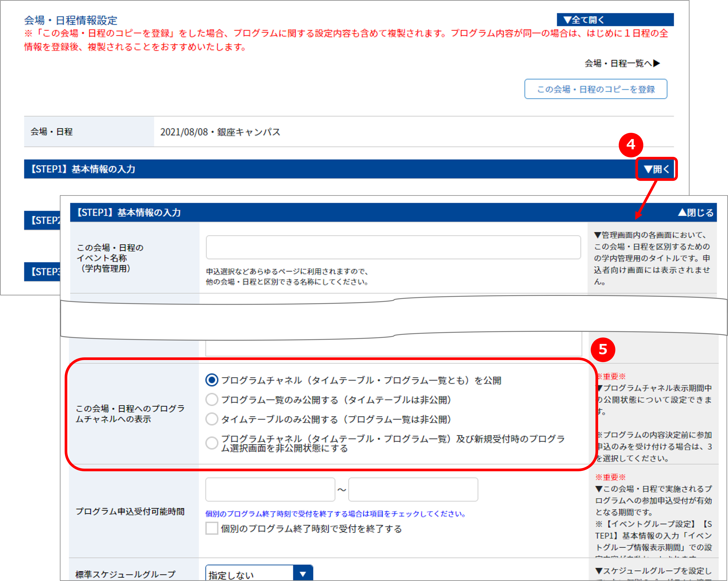Image resolution: width=728 pixels, height=581 pixels.
Task: Click the 会場・日程情報設定 page title
Action: pyautogui.click(x=71, y=20)
